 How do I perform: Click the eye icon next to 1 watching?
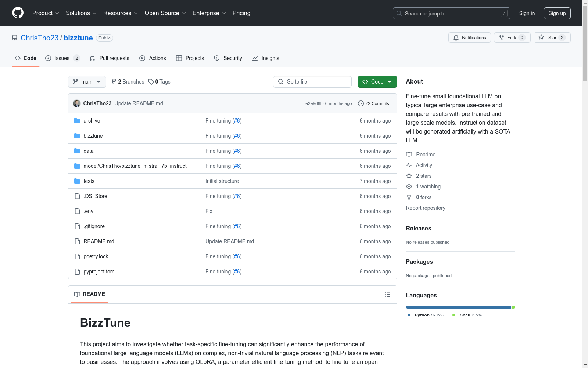click(409, 187)
